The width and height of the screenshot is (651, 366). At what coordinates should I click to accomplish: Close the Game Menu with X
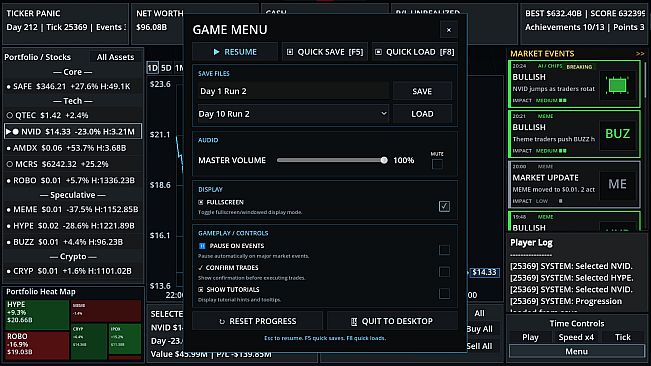tap(448, 30)
